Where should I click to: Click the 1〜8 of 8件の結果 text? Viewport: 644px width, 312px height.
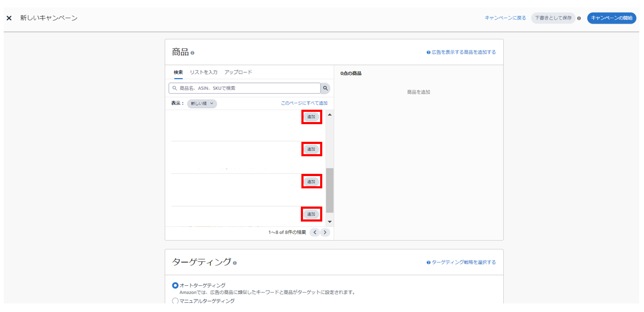287,232
